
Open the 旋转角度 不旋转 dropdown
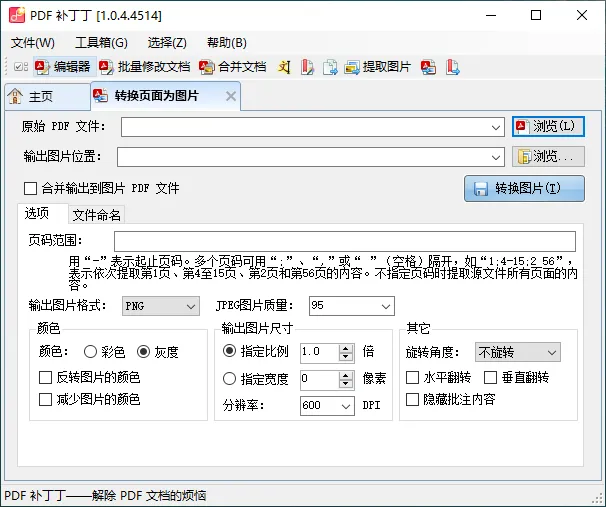(517, 352)
